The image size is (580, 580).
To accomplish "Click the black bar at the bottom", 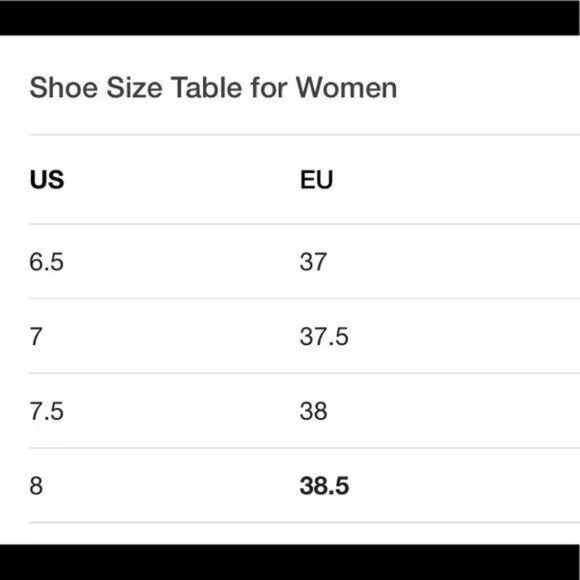I will (x=290, y=562).
